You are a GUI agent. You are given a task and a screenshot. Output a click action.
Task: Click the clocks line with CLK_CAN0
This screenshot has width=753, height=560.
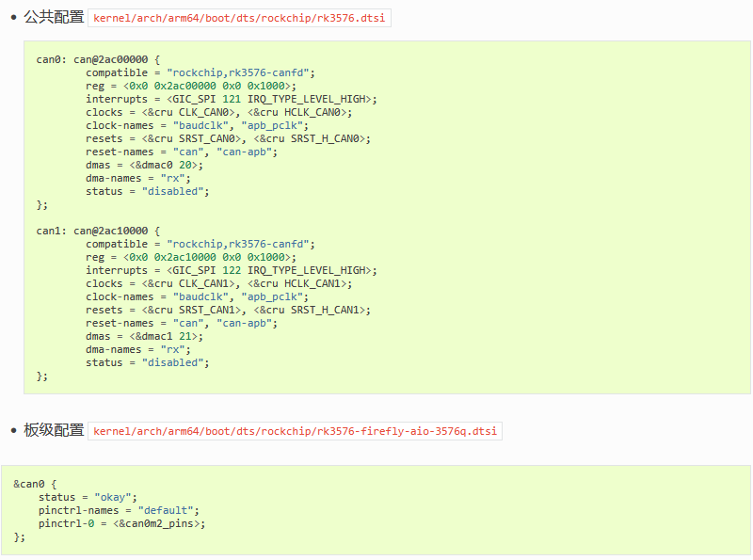click(x=219, y=112)
